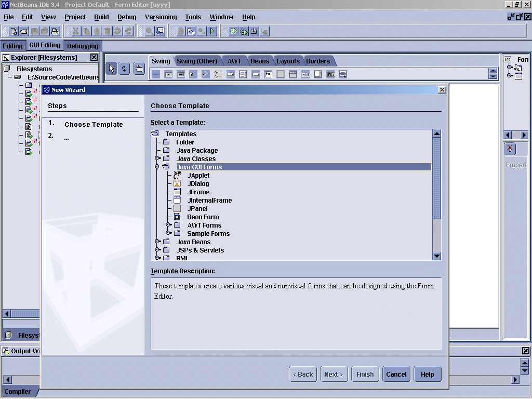Close the Explorer Filesystems panel
532x399 pixels.
[94, 57]
